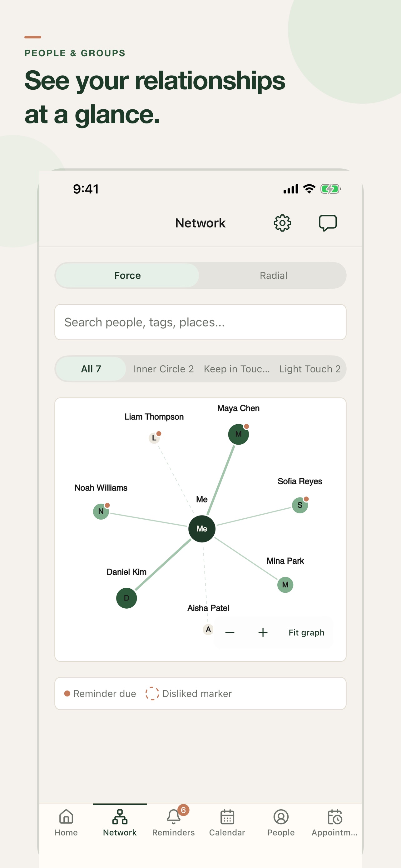Open the chat bubble icon

point(328,223)
